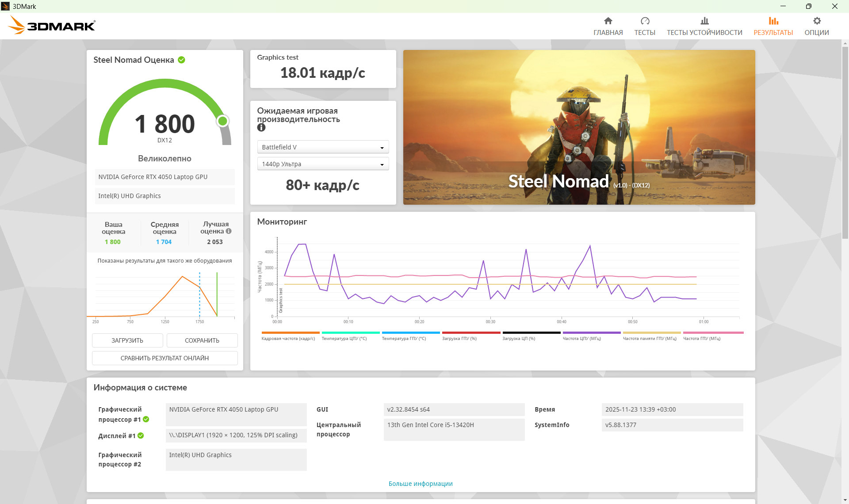Open the ОПЦИИ gear icon
Image resolution: width=849 pixels, height=504 pixels.
coord(817,21)
